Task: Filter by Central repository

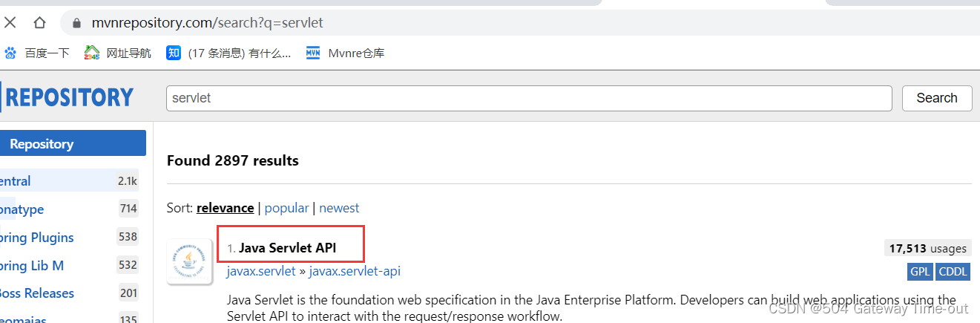Action: 16,181
